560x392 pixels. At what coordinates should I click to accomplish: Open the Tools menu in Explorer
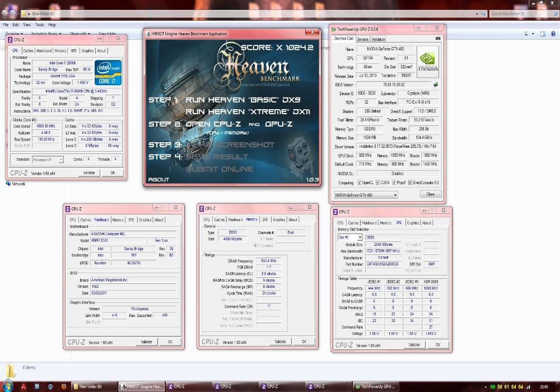(x=39, y=25)
